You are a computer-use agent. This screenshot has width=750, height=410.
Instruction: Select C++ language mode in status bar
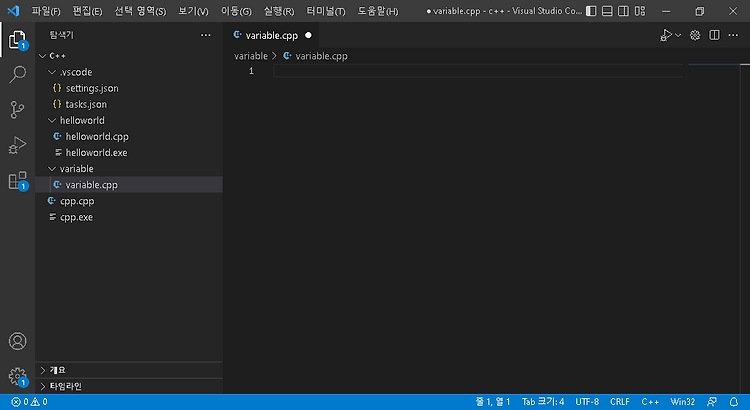pyautogui.click(x=650, y=402)
